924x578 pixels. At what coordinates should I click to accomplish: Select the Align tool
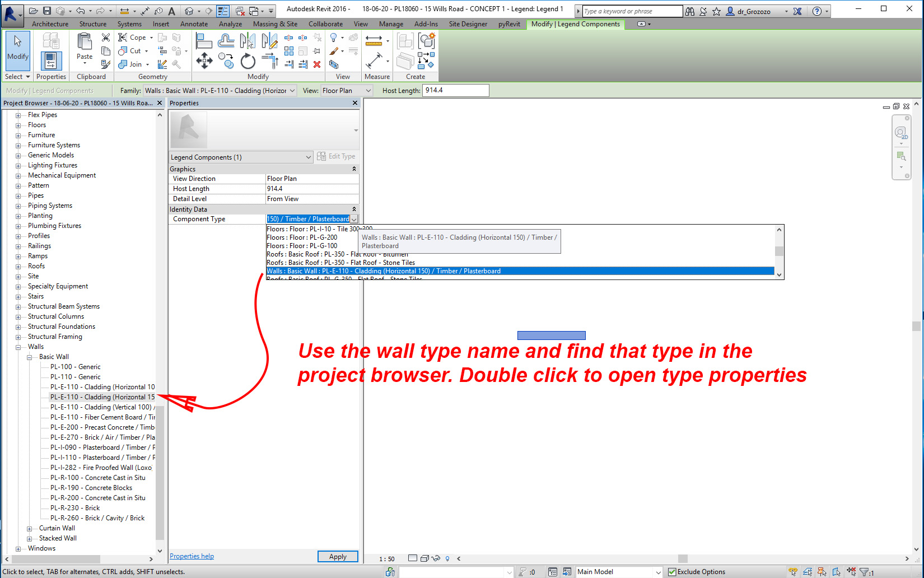pyautogui.click(x=204, y=40)
